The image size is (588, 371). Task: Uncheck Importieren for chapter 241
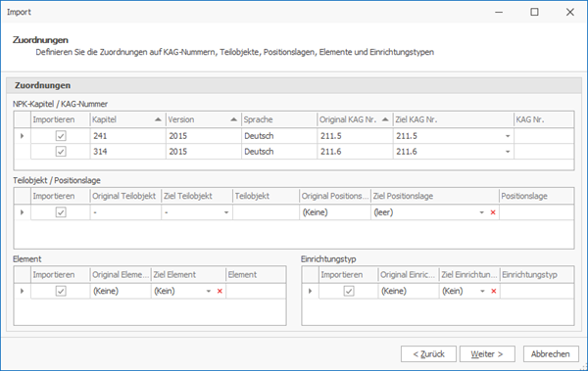tap(61, 136)
